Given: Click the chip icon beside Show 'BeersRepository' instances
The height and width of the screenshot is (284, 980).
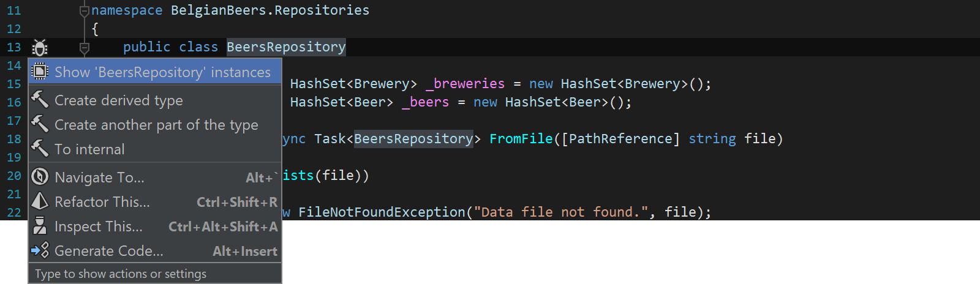Looking at the screenshot, I should (40, 72).
